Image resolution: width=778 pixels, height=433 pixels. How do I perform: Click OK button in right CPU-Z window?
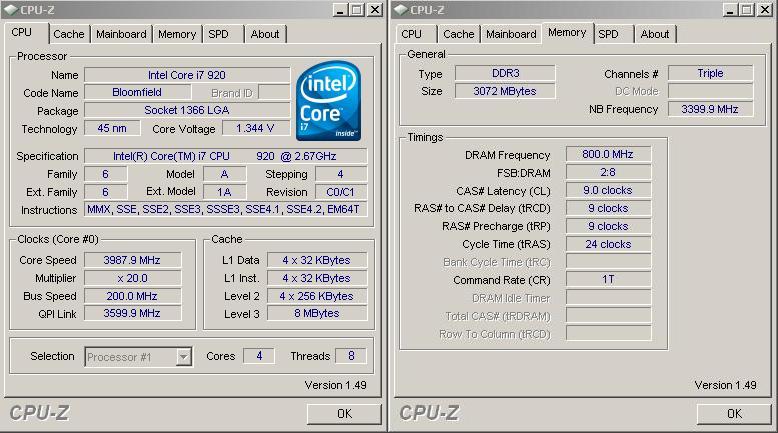tap(734, 414)
